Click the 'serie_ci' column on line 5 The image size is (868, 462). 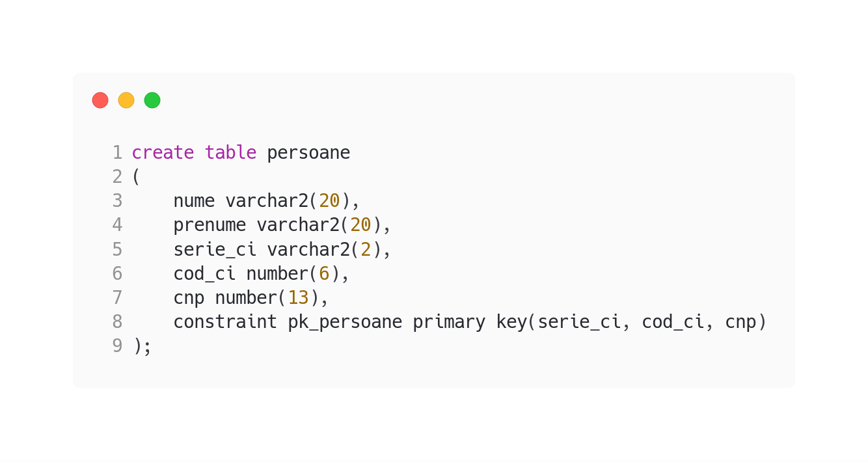click(x=215, y=249)
